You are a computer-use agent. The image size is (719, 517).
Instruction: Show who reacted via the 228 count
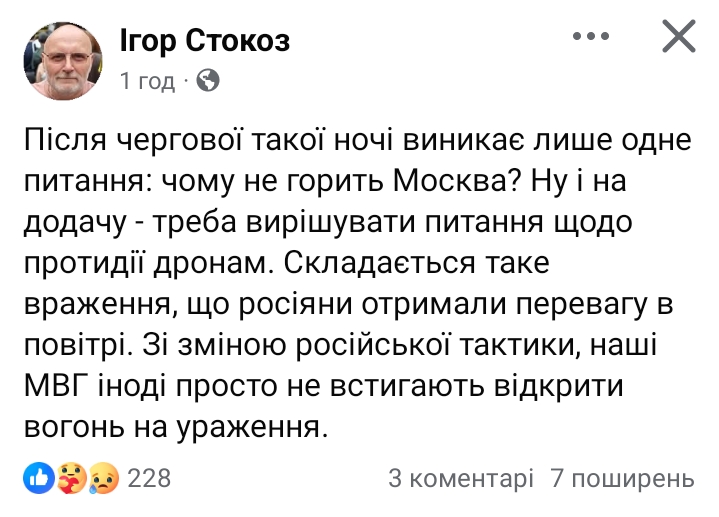tap(150, 477)
